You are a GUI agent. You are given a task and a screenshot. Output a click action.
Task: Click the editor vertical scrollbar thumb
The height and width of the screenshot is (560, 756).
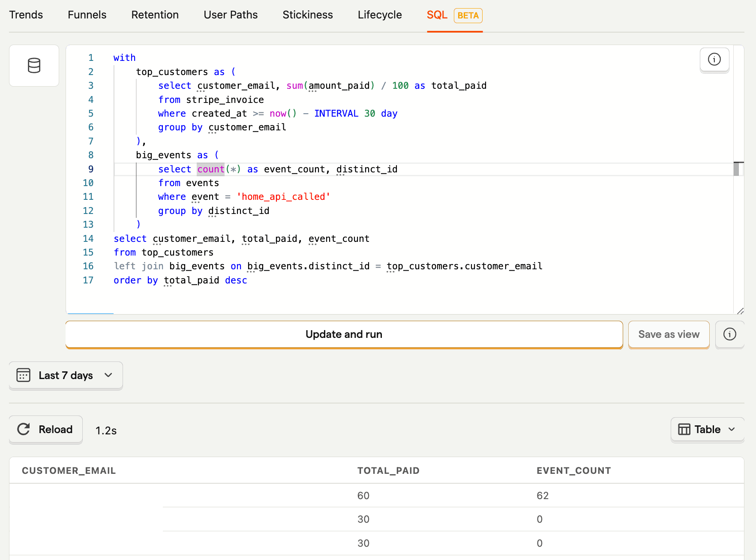[737, 169]
